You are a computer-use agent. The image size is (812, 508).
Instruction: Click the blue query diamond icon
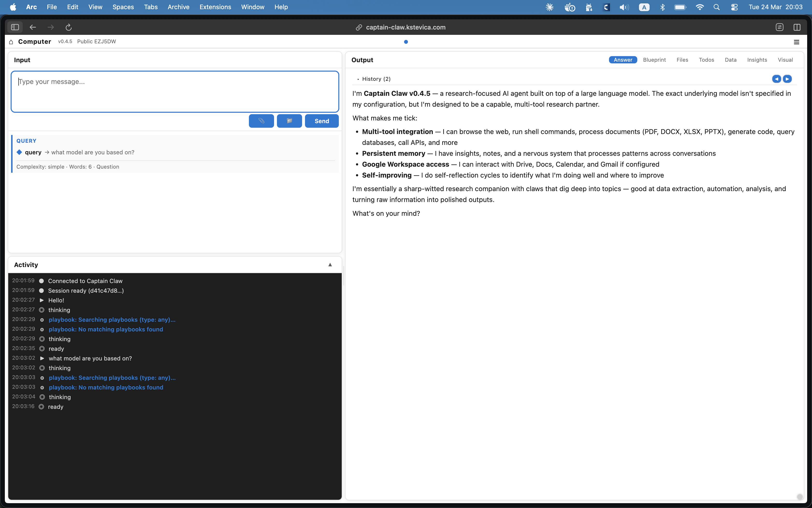20,152
